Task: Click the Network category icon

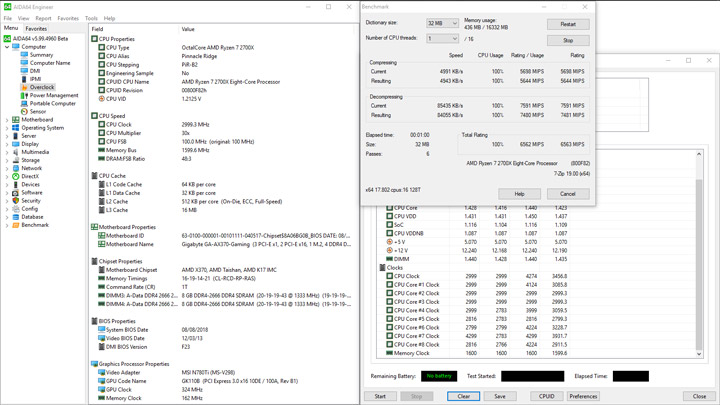Action: pyautogui.click(x=16, y=168)
